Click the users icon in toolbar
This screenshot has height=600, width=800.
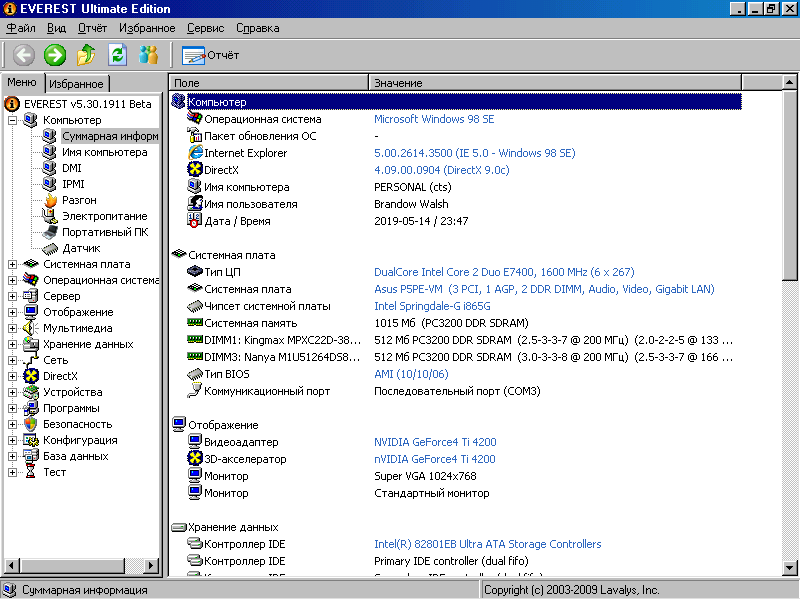[x=149, y=55]
